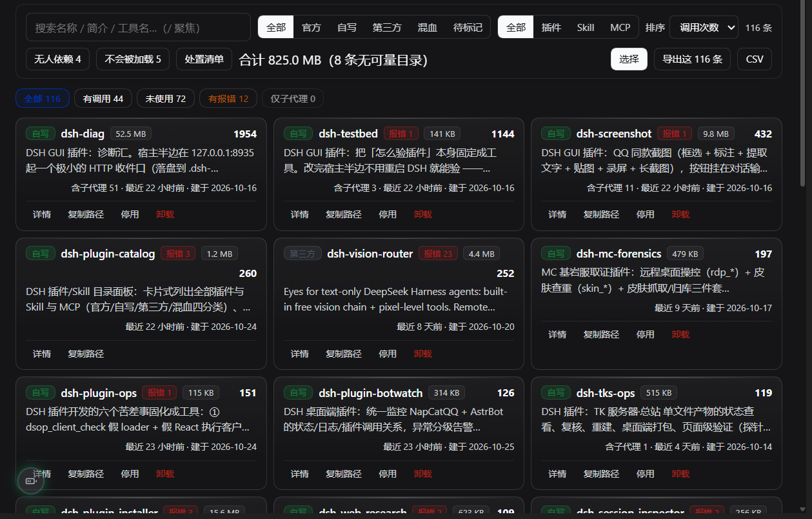Open 详情 for dsh-plugin-catalog

42,354
